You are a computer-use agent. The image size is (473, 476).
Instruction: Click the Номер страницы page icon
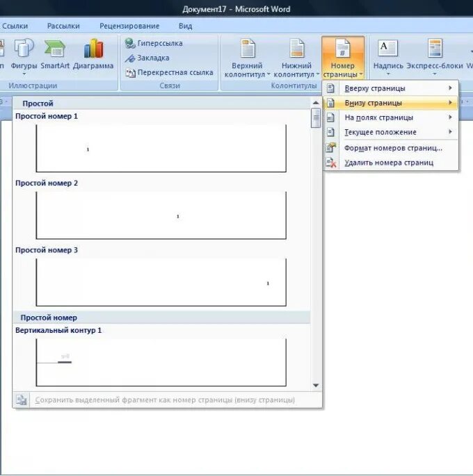343,48
